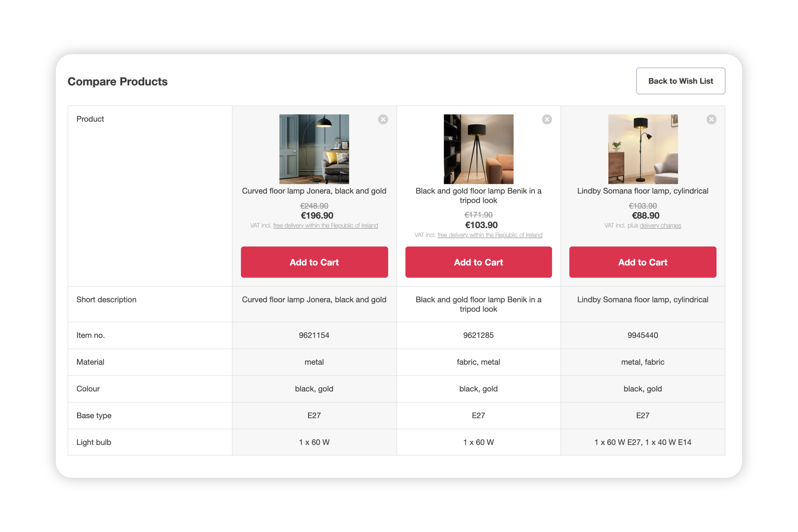Select the 'metal, fabric' material cell
The image size is (798, 532).
(x=643, y=362)
